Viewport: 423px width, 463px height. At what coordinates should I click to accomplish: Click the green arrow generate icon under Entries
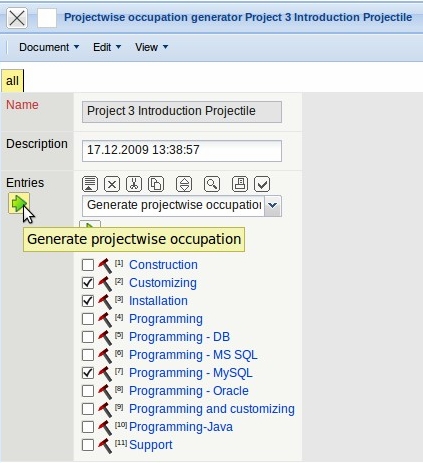coord(19,203)
